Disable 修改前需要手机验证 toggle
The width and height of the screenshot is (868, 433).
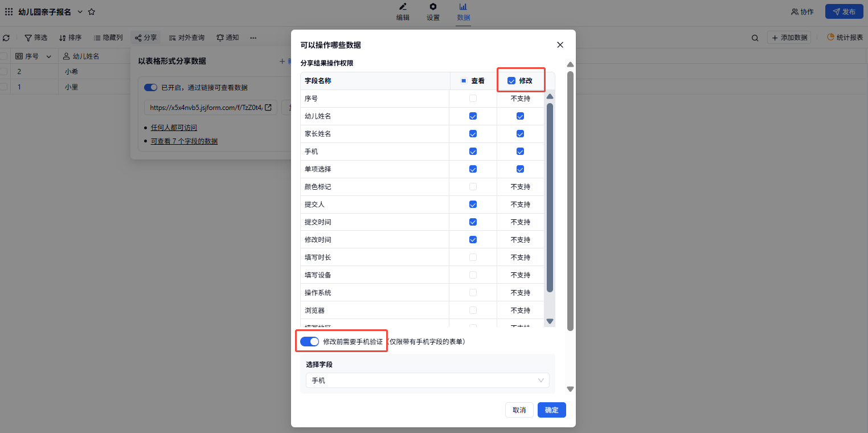pyautogui.click(x=309, y=342)
